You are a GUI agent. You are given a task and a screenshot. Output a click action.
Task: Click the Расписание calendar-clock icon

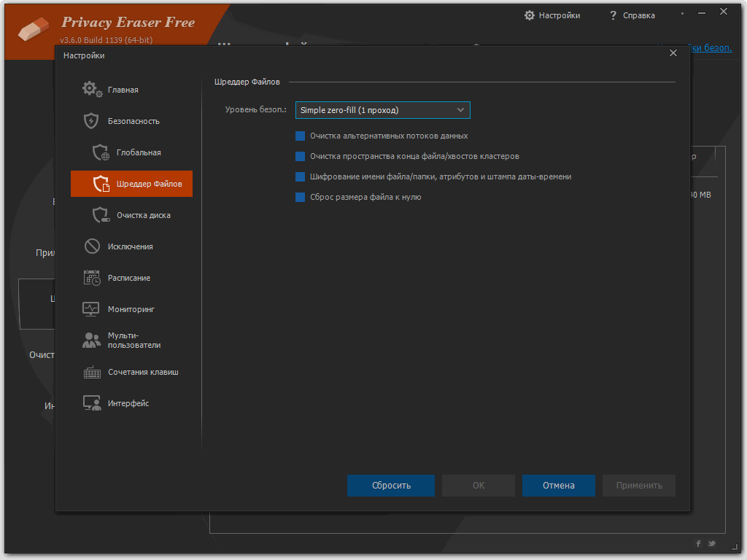pos(92,278)
